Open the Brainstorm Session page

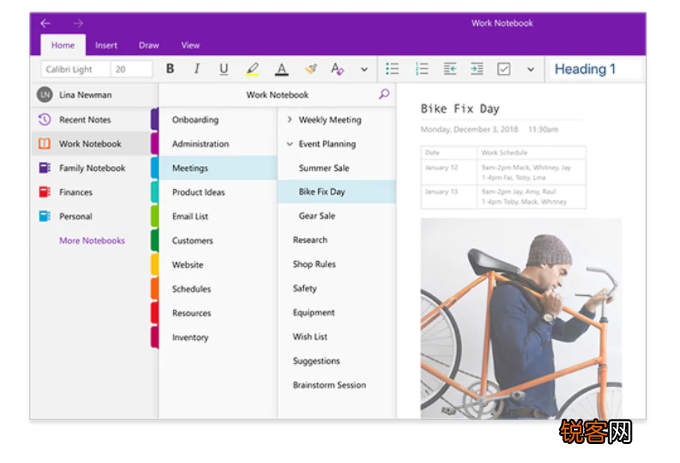click(x=337, y=385)
